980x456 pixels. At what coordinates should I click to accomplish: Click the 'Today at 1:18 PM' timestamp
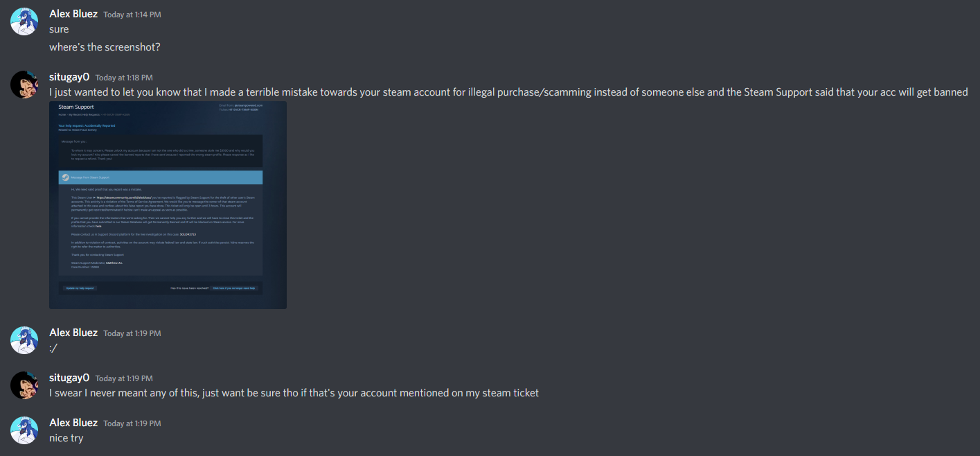(124, 78)
